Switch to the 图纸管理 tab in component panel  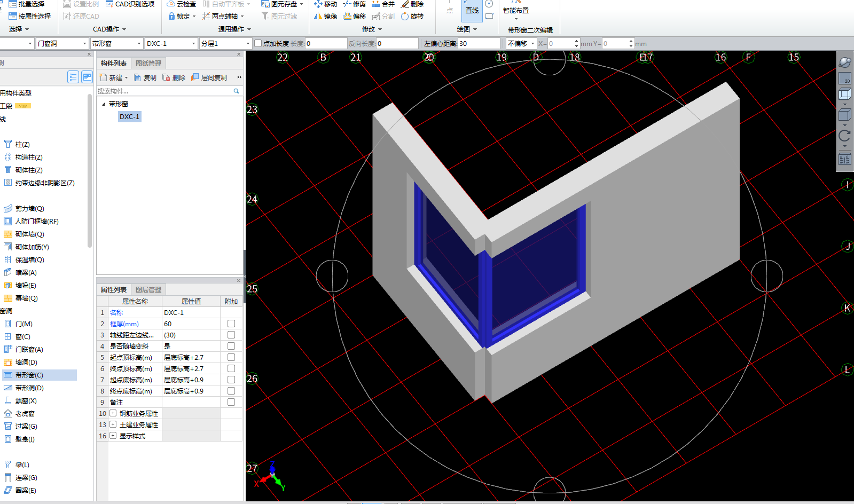[x=148, y=63]
